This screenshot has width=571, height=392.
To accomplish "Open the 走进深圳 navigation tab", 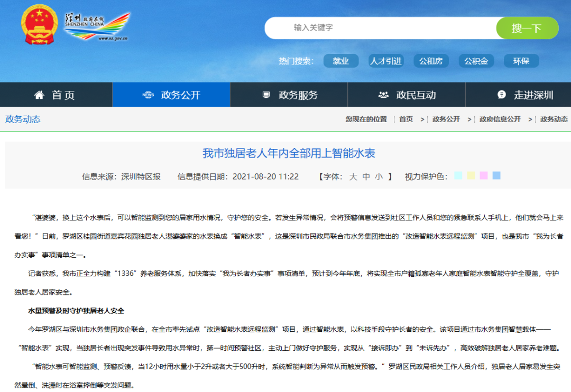I will click(x=518, y=95).
